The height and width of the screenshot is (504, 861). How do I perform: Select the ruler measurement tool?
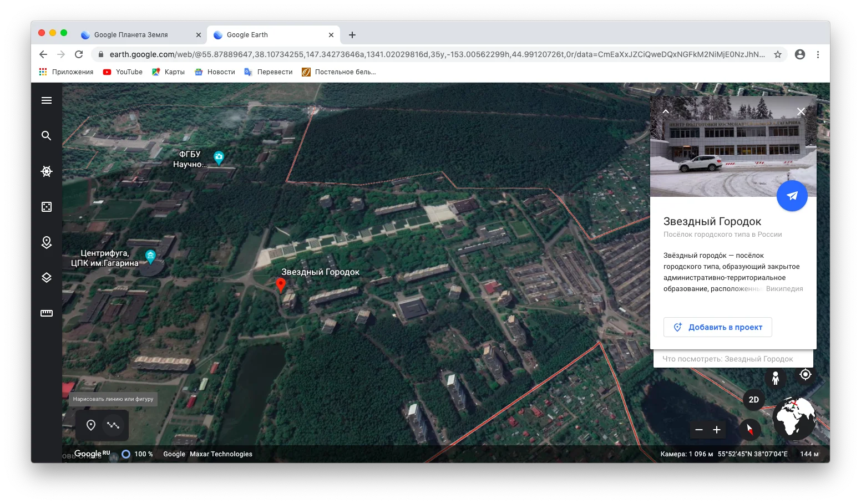click(46, 313)
